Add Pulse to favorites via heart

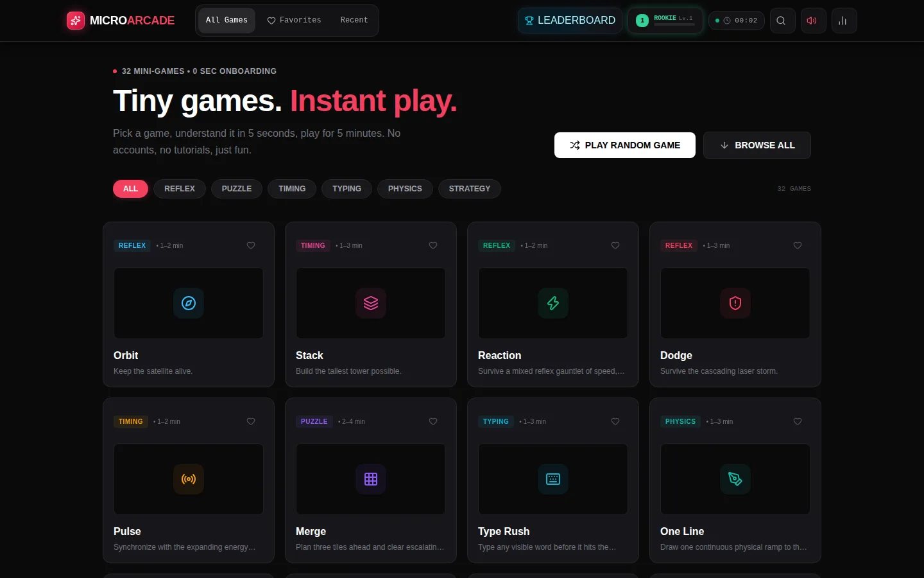point(251,421)
